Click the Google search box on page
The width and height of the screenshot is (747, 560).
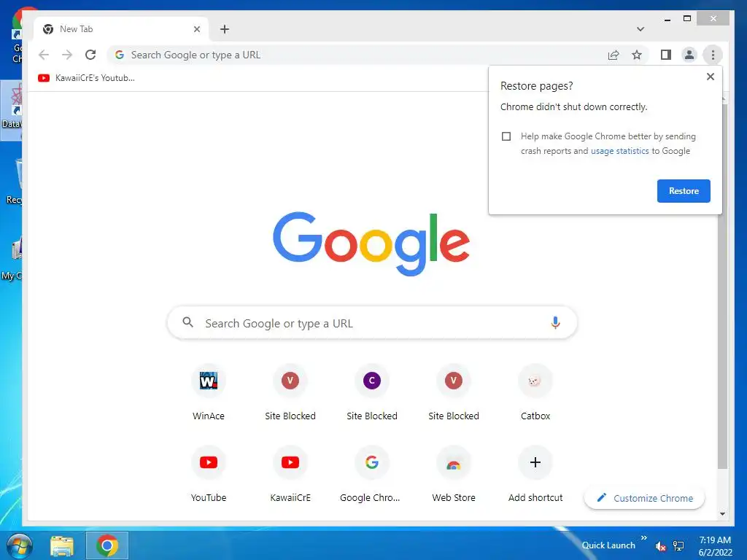pos(372,323)
